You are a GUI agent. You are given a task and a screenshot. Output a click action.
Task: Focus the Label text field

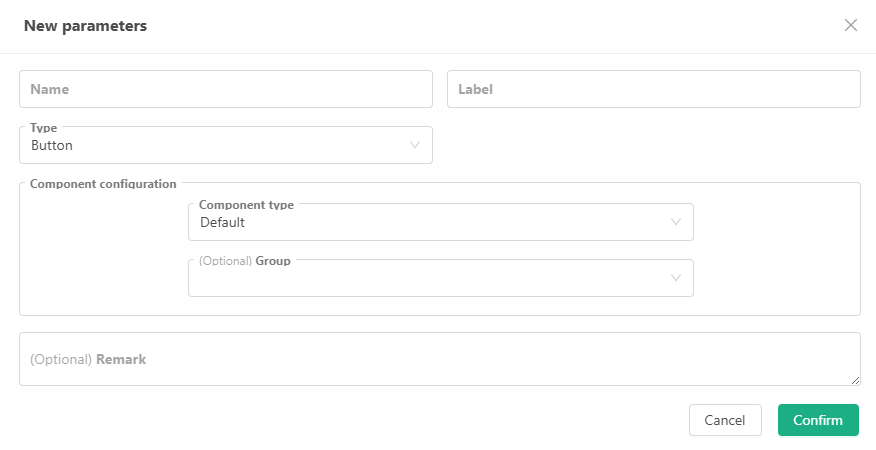coord(653,89)
